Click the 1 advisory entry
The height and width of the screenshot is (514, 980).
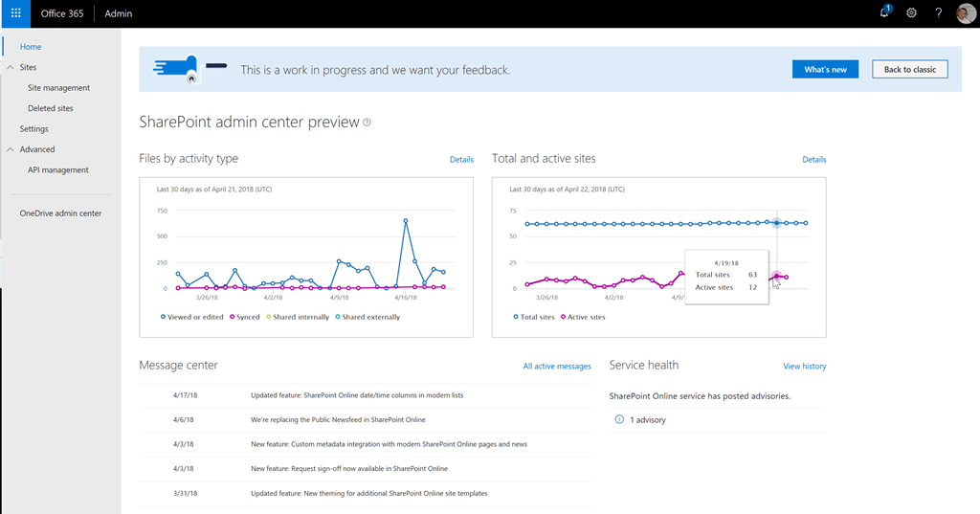tap(648, 419)
